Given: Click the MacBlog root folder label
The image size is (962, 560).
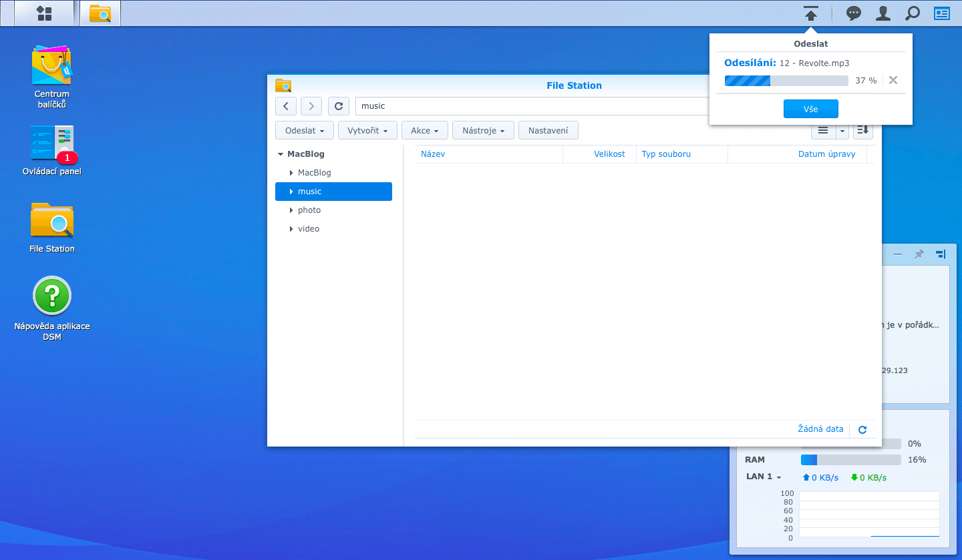Looking at the screenshot, I should (x=306, y=154).
